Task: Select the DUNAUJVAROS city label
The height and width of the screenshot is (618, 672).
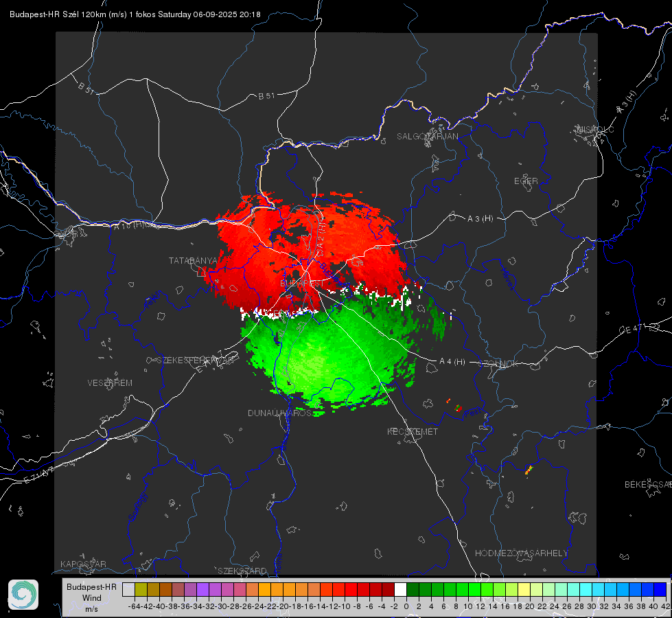Action: (280, 413)
